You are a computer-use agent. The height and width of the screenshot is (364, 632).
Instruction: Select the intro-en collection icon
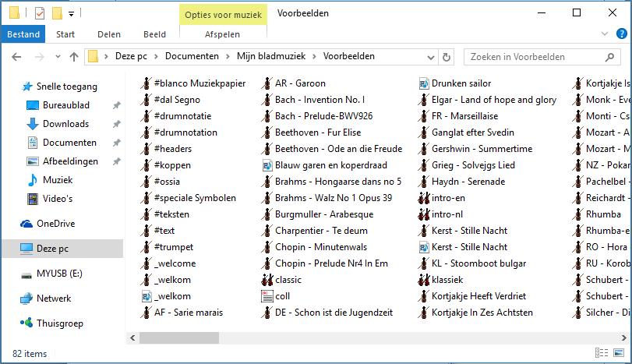coord(424,198)
